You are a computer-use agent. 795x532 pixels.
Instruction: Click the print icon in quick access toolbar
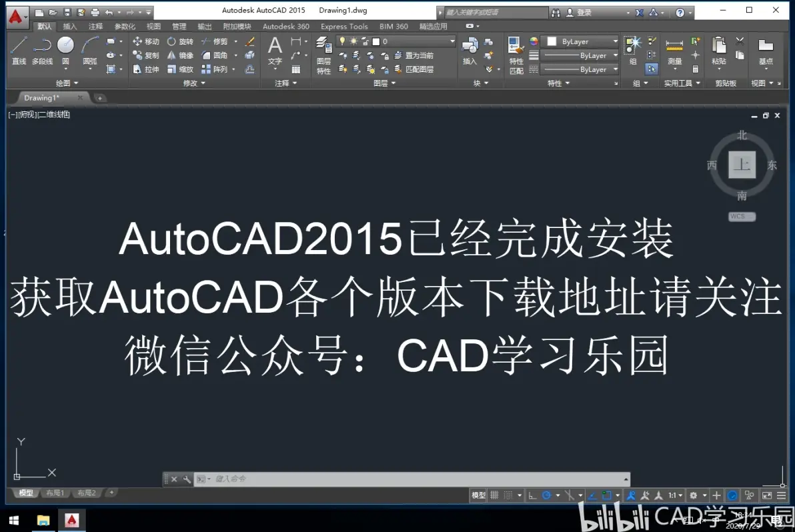[95, 12]
